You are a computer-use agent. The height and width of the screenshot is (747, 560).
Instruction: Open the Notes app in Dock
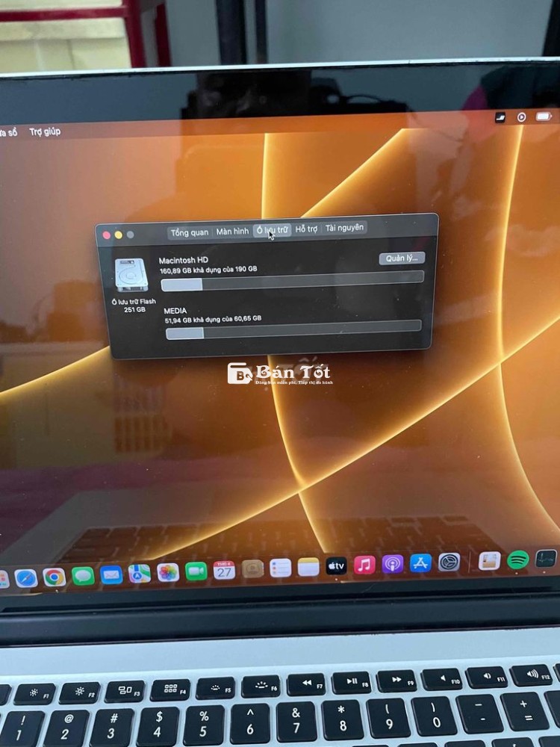pyautogui.click(x=308, y=567)
